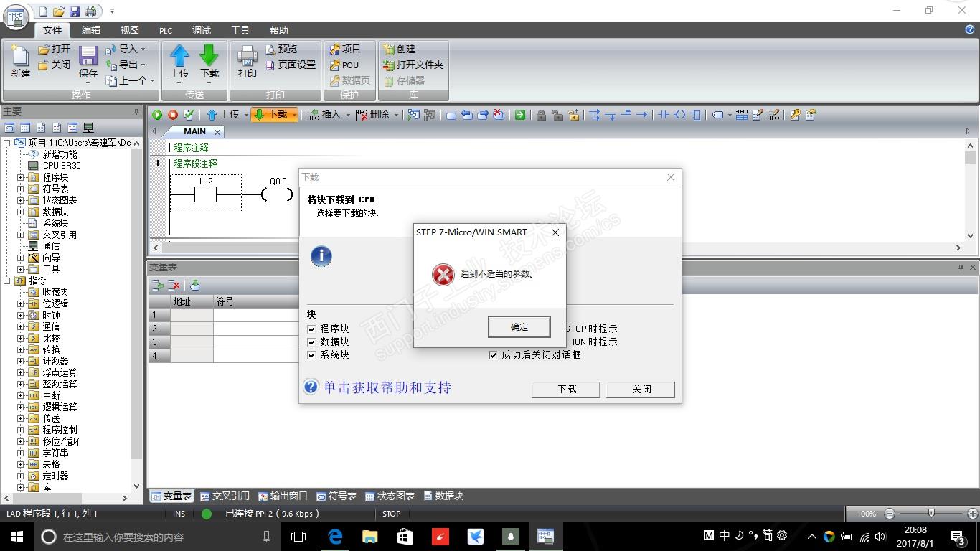The image size is (980, 551).
Task: Click the quick access open folder icon
Action: (x=59, y=11)
